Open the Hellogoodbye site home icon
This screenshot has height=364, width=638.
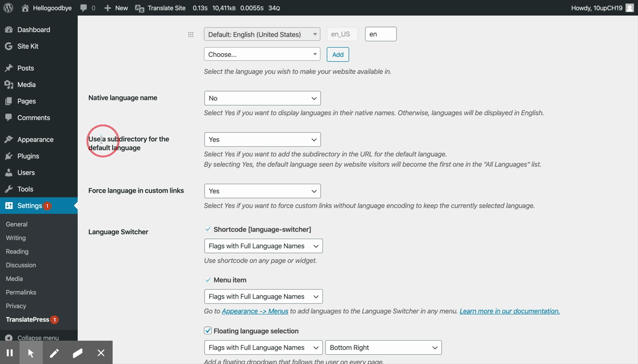click(25, 8)
